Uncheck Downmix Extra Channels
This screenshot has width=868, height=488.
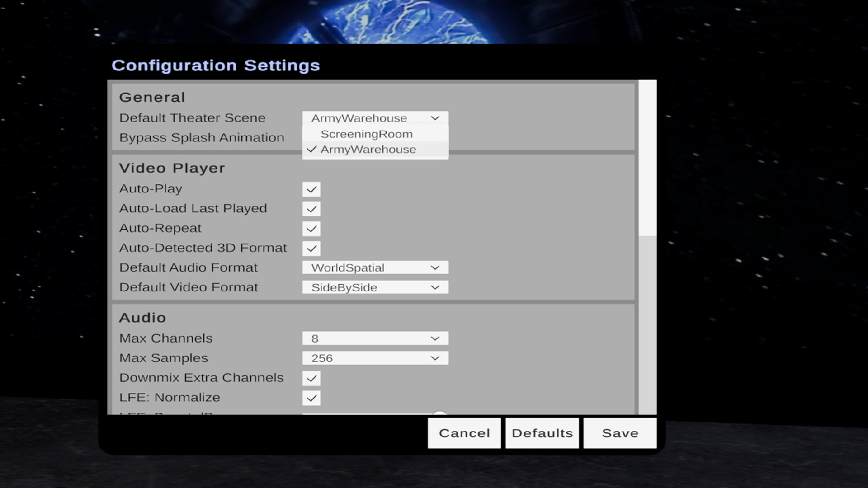pyautogui.click(x=311, y=378)
